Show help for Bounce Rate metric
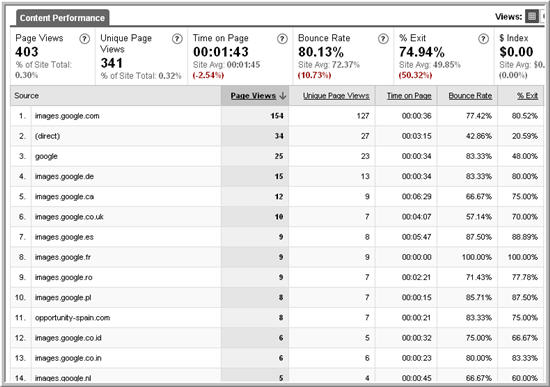 click(383, 39)
